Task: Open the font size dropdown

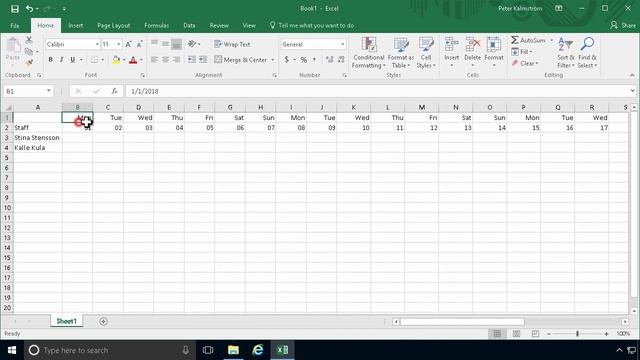Action: pos(119,44)
